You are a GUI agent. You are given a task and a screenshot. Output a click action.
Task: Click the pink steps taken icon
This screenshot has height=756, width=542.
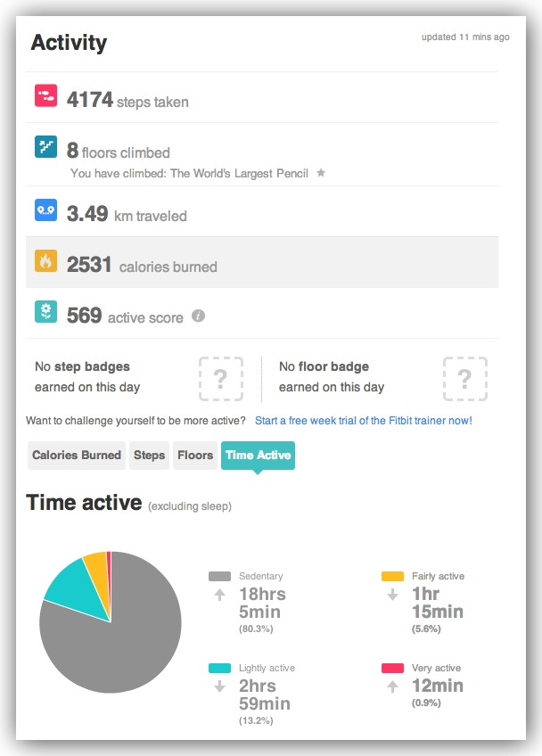coord(45,96)
